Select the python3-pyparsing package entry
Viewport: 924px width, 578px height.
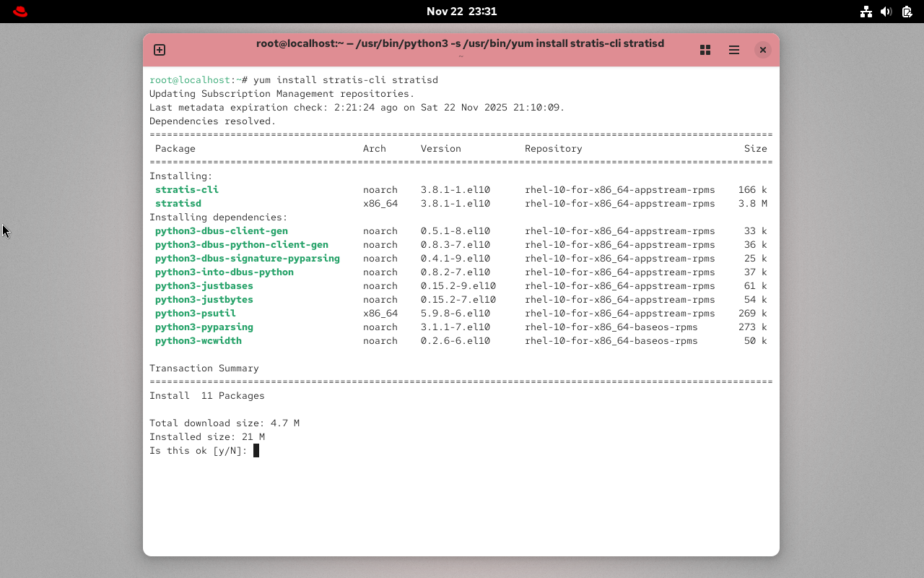pos(204,327)
